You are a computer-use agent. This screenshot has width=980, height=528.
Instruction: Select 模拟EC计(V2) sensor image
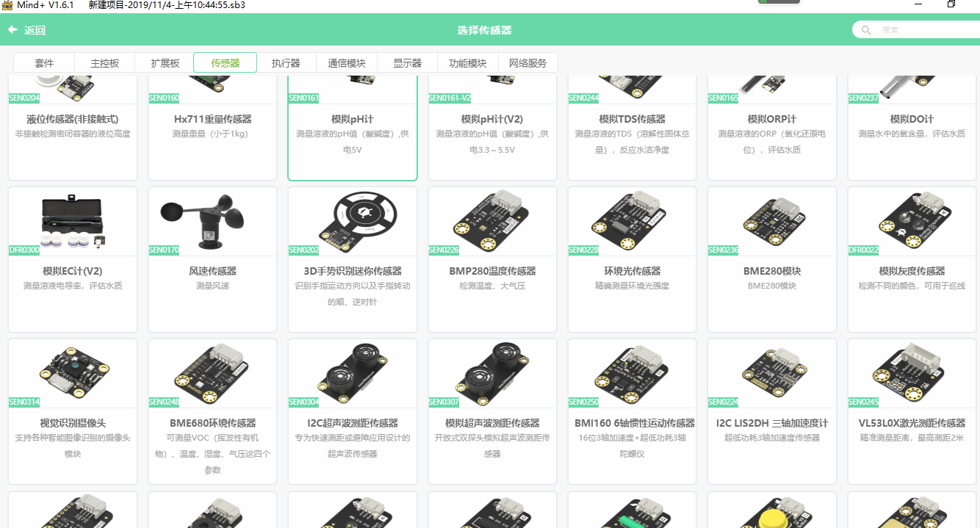click(73, 223)
